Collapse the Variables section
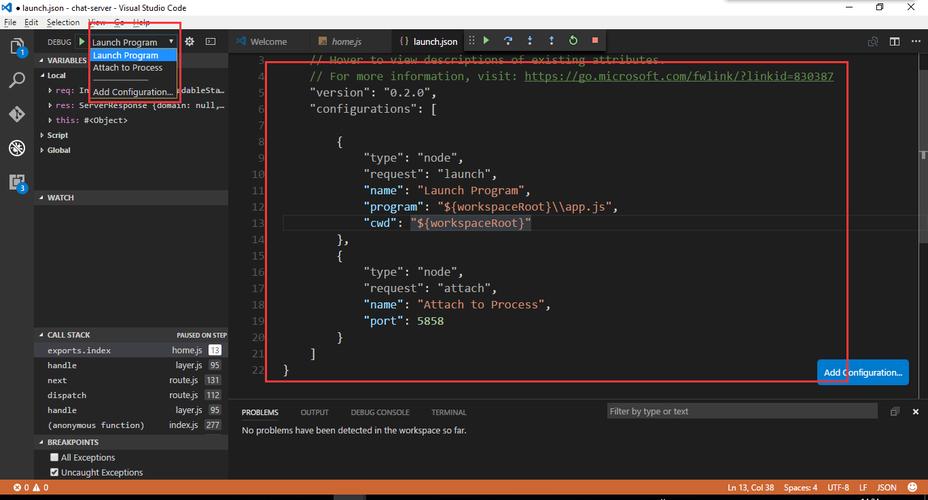The height and width of the screenshot is (500, 928). [41, 60]
